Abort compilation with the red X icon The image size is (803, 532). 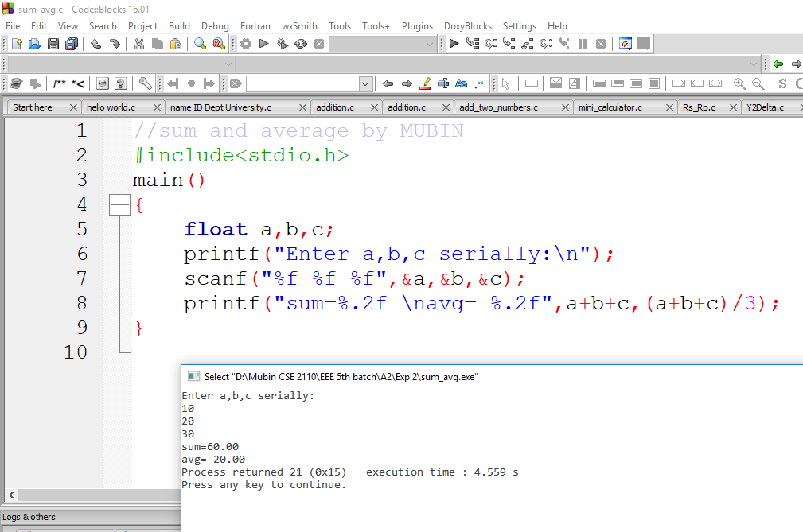319,44
